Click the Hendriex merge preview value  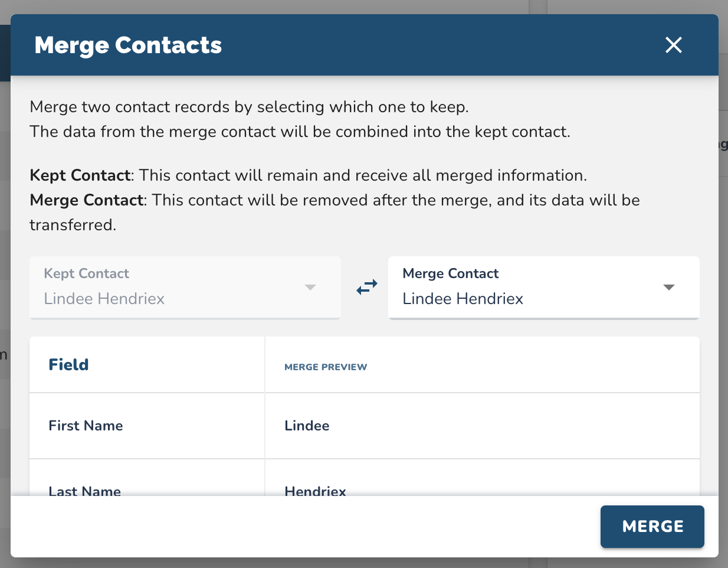pyautogui.click(x=315, y=491)
